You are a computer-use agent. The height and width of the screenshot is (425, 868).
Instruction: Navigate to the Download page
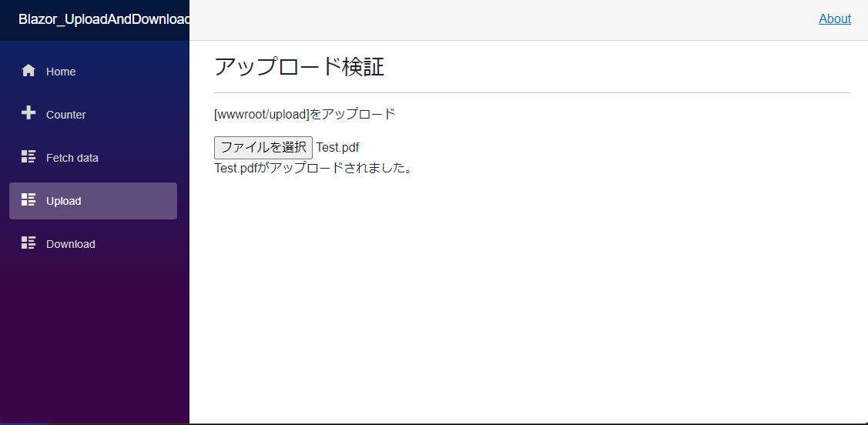pos(93,244)
